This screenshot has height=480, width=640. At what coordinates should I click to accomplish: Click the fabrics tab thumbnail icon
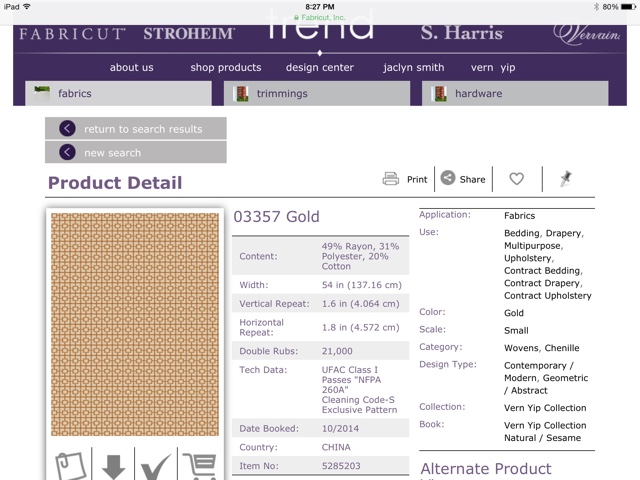point(42,93)
